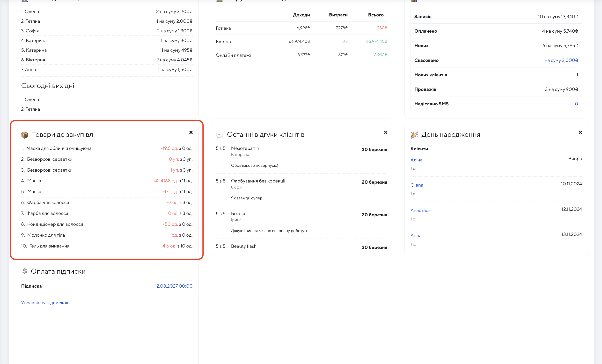Open the Мезотерапія review by Катерина
The width and height of the screenshot is (602, 364).
coord(245,148)
